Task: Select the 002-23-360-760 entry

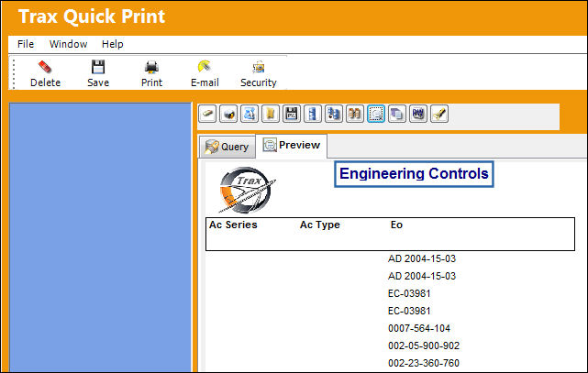Action: (x=424, y=363)
